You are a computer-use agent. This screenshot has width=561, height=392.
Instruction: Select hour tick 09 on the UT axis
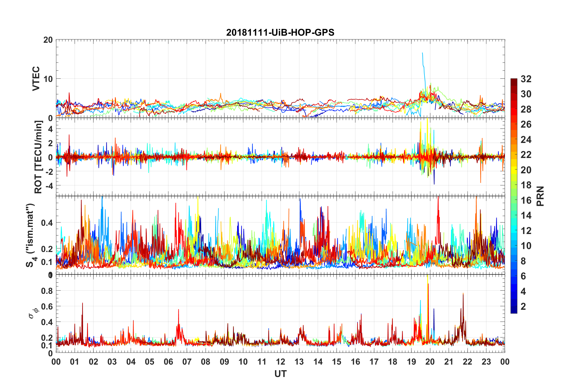coord(224,362)
